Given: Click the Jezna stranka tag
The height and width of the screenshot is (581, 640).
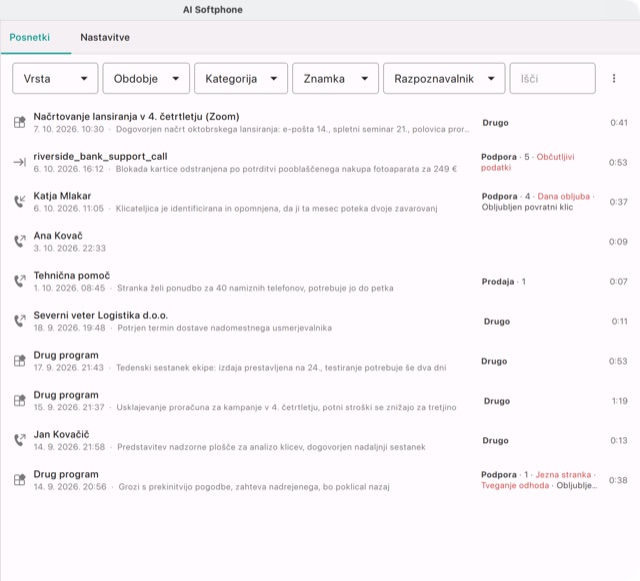Looking at the screenshot, I should tap(563, 474).
